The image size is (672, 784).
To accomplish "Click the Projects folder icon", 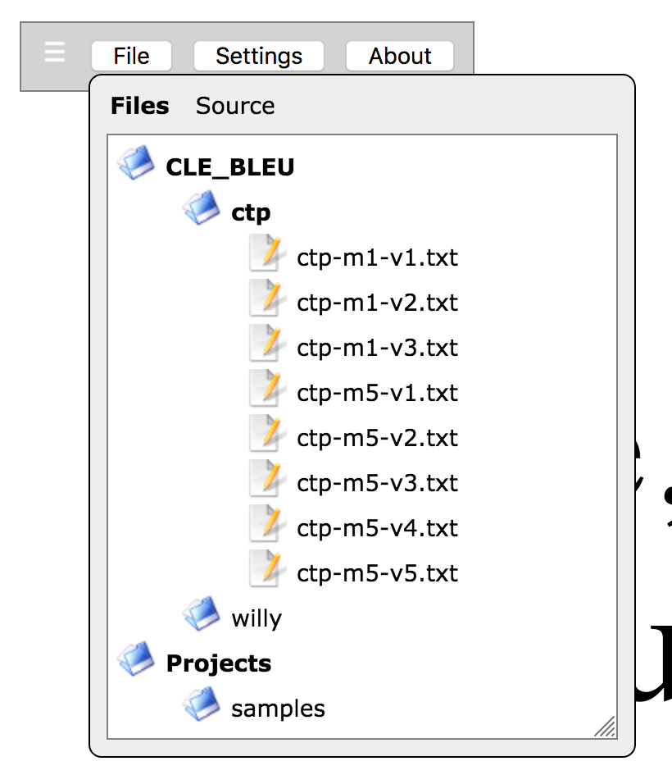I will point(136,659).
